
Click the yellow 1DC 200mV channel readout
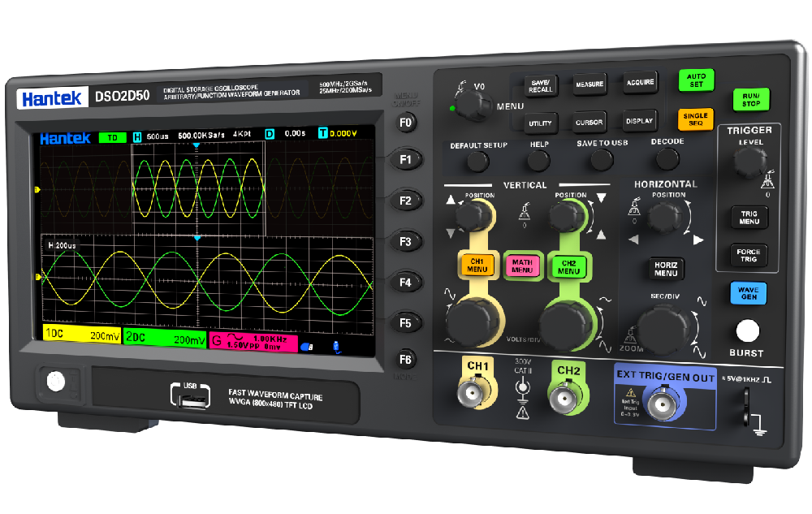[x=82, y=335]
